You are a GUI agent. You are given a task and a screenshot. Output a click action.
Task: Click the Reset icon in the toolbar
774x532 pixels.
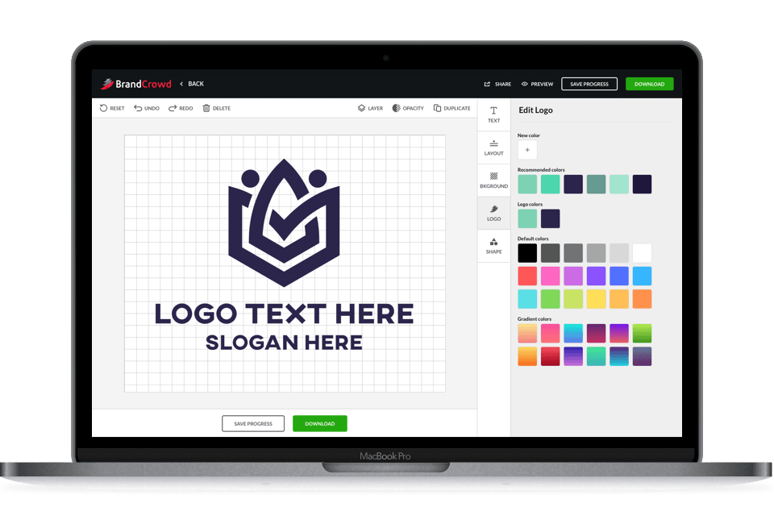103,108
